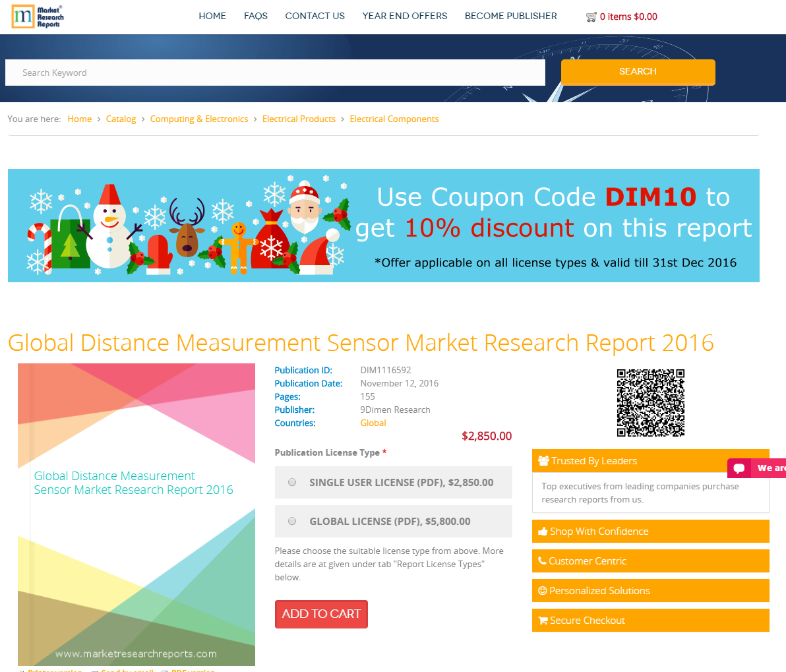The height and width of the screenshot is (672, 786).
Task: Click the Market Research Reports logo
Action: coord(38,16)
